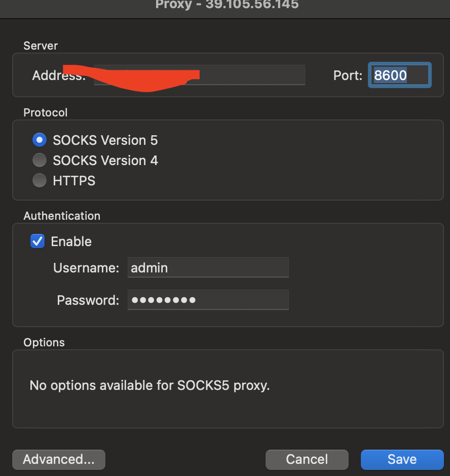Screen dimensions: 450x476
Task: Click the "Enable" label beside the checkbox
Action: (x=71, y=242)
